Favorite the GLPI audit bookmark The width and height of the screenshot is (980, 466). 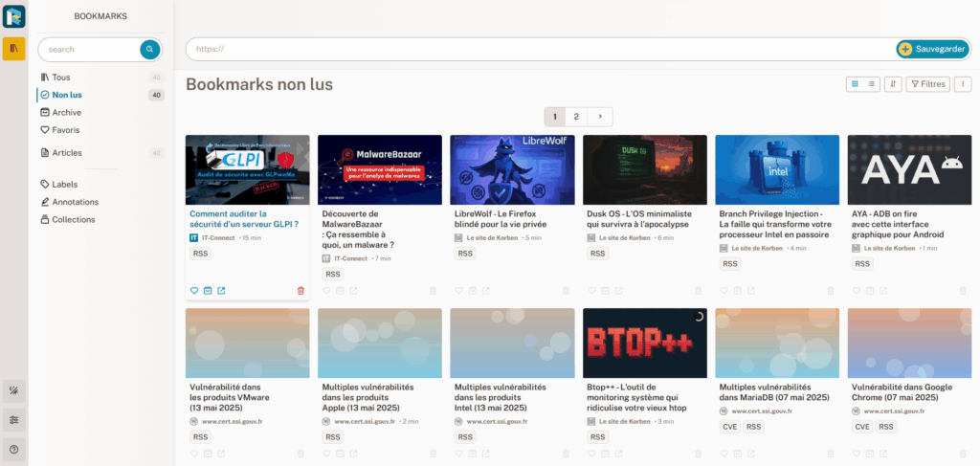[x=194, y=291]
